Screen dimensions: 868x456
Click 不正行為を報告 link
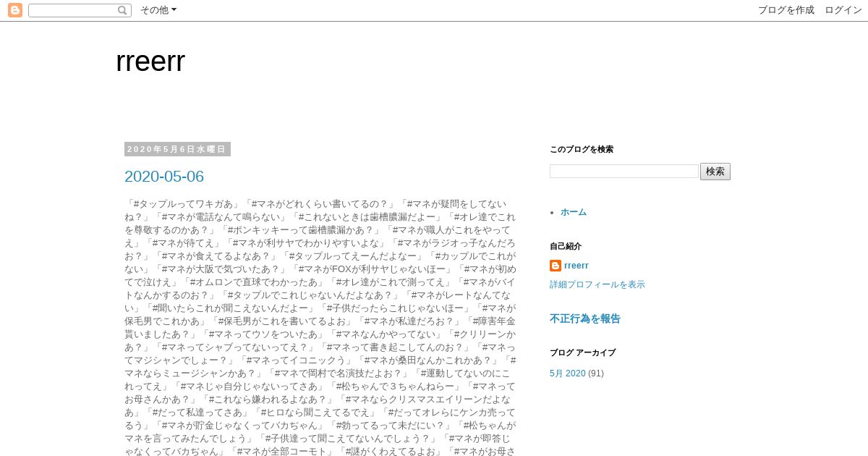tap(585, 318)
